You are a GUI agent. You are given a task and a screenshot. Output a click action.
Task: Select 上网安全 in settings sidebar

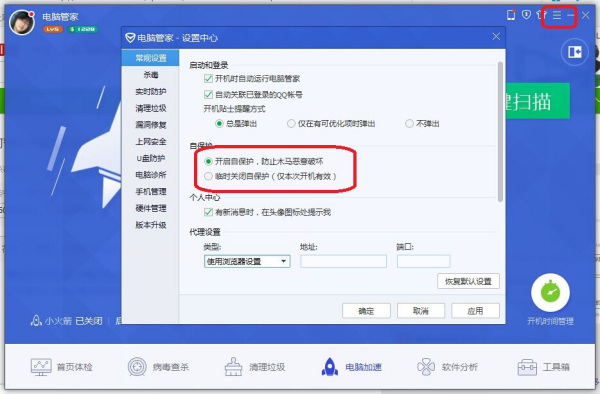[150, 142]
